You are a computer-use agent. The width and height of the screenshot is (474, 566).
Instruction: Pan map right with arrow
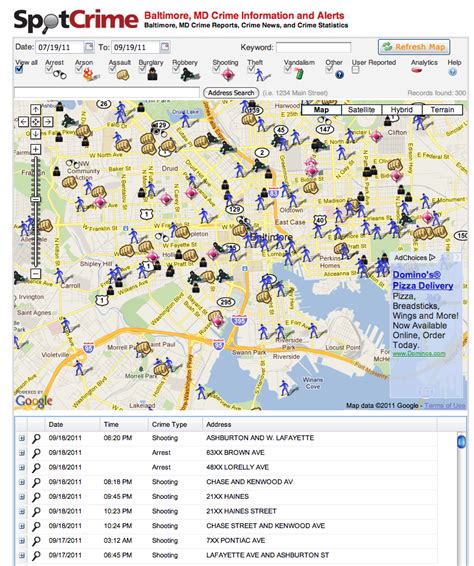tap(48, 122)
